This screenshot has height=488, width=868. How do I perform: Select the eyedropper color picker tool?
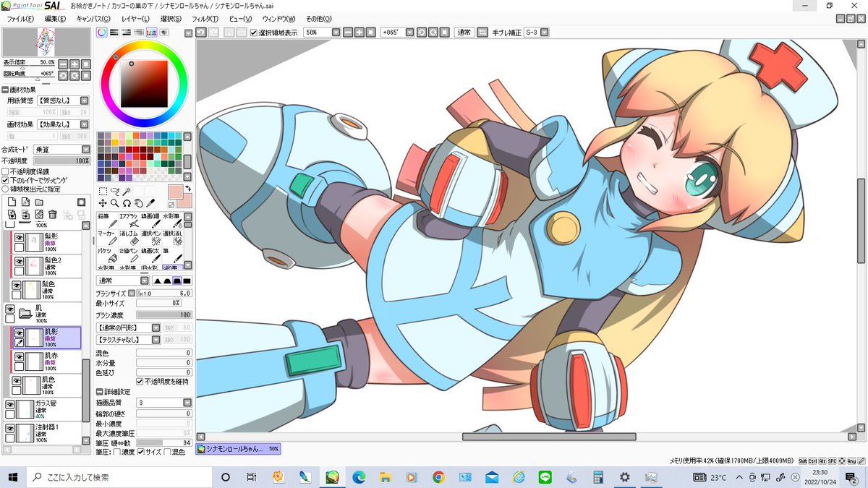tap(150, 204)
